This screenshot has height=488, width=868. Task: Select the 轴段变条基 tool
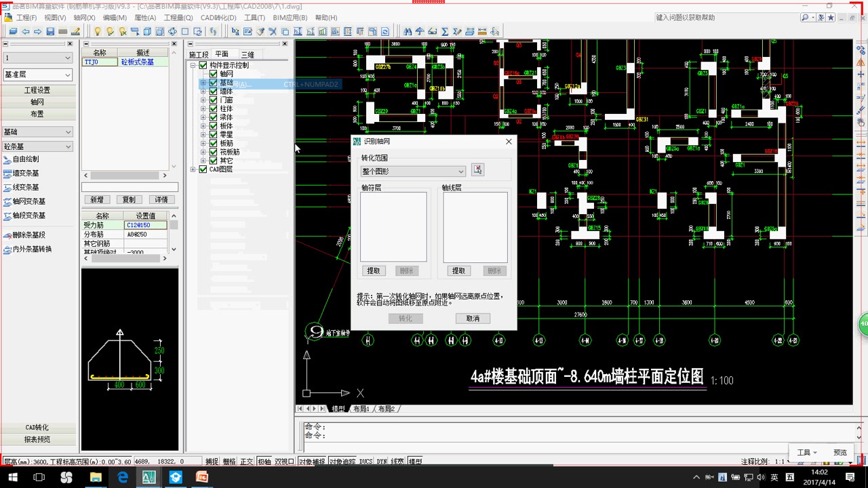coord(25,216)
